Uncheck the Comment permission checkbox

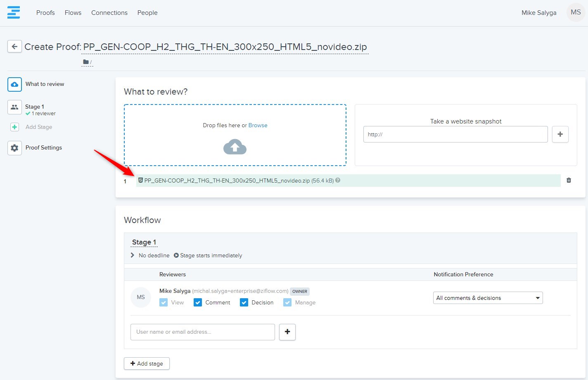(198, 302)
